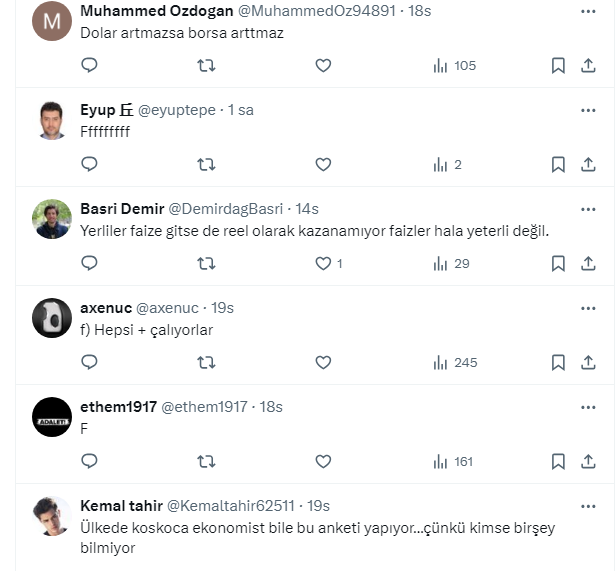Image resolution: width=616 pixels, height=571 pixels.
Task: Retweet axenuc's "Hepsi + çalıyorlar" tweet
Action: (206, 363)
